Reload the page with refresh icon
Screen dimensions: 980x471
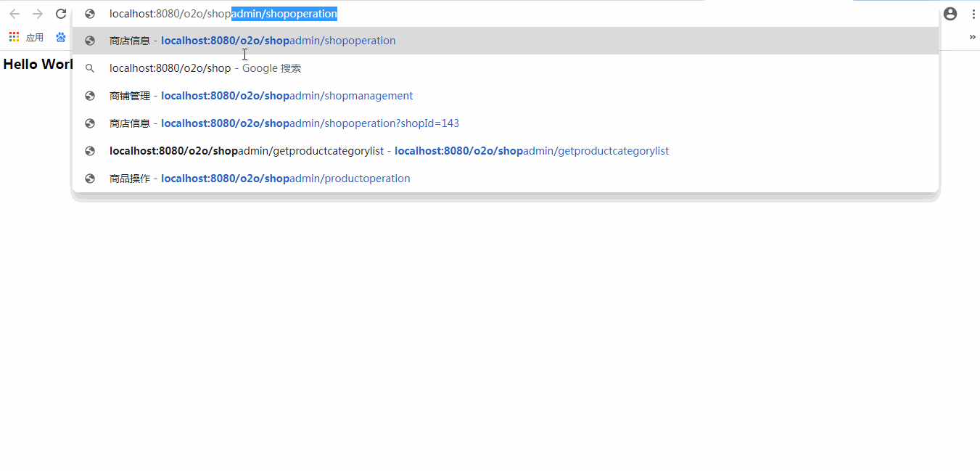click(x=61, y=14)
